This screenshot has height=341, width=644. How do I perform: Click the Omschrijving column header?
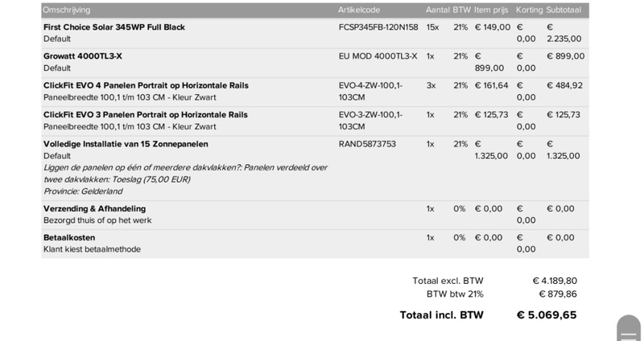point(66,10)
